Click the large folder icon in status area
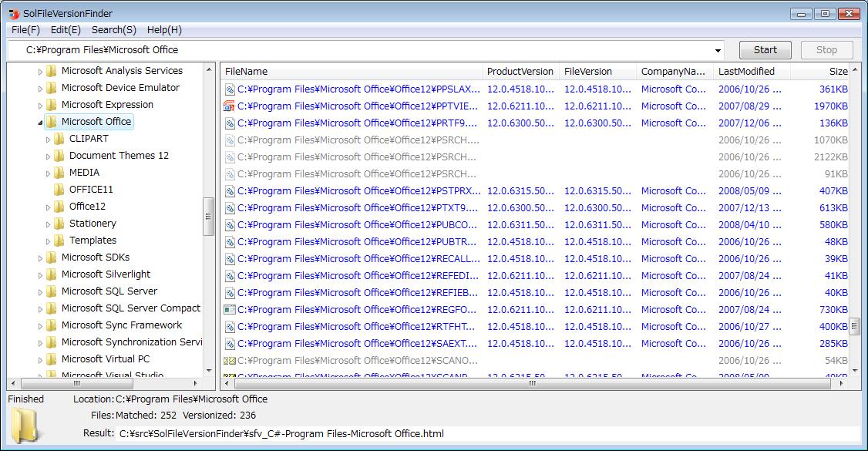Image resolution: width=868 pixels, height=451 pixels. [x=25, y=425]
